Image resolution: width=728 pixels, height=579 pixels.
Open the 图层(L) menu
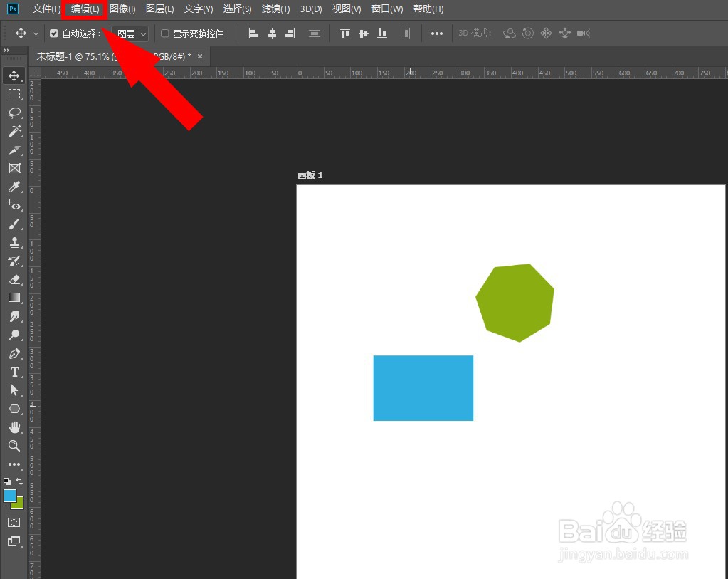pyautogui.click(x=159, y=9)
